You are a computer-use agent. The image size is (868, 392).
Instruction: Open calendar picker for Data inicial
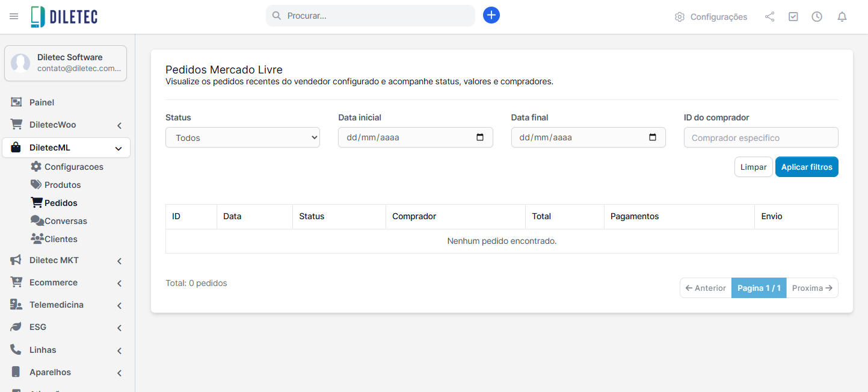pyautogui.click(x=480, y=137)
